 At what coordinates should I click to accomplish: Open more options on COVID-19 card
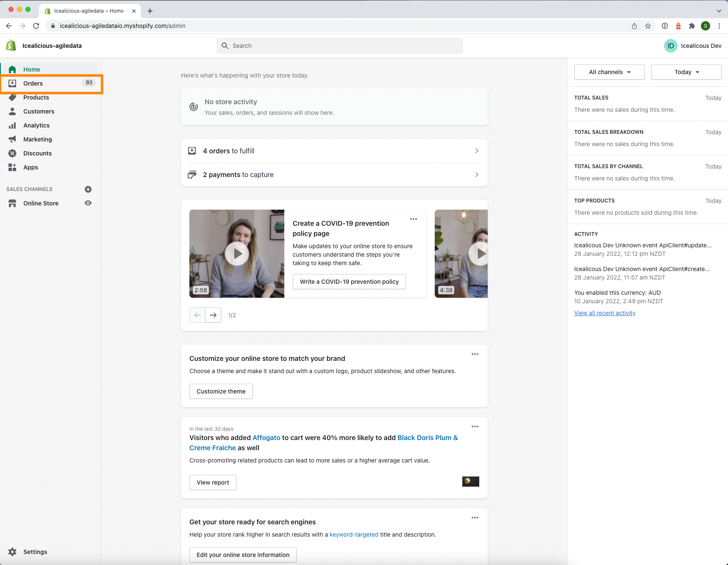414,219
